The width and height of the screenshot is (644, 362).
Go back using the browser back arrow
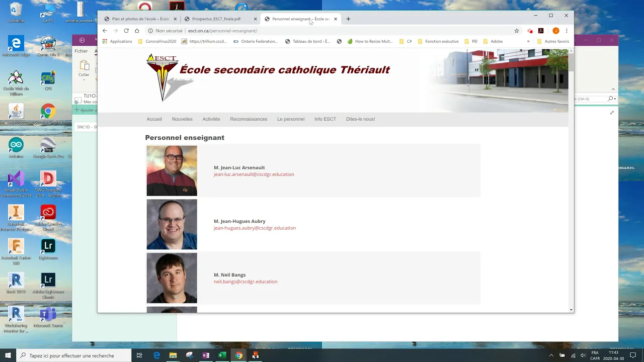[x=105, y=31]
